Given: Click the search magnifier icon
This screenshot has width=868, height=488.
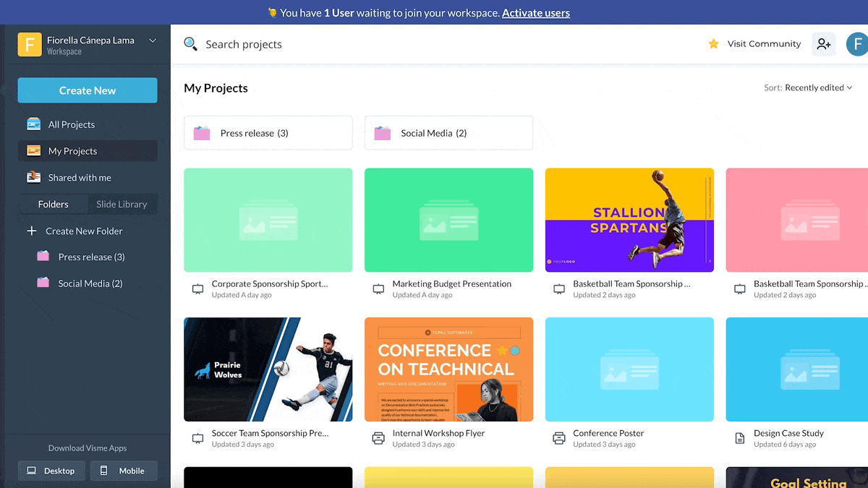Looking at the screenshot, I should pyautogui.click(x=190, y=43).
